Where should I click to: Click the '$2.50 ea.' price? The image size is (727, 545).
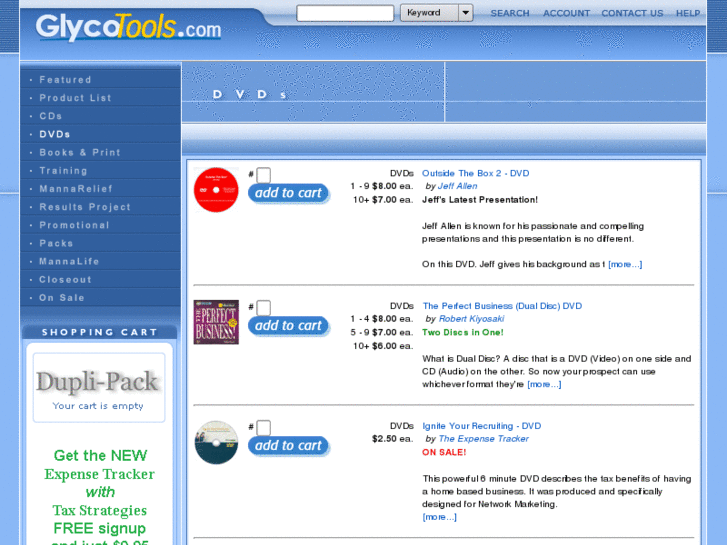pyautogui.click(x=392, y=439)
